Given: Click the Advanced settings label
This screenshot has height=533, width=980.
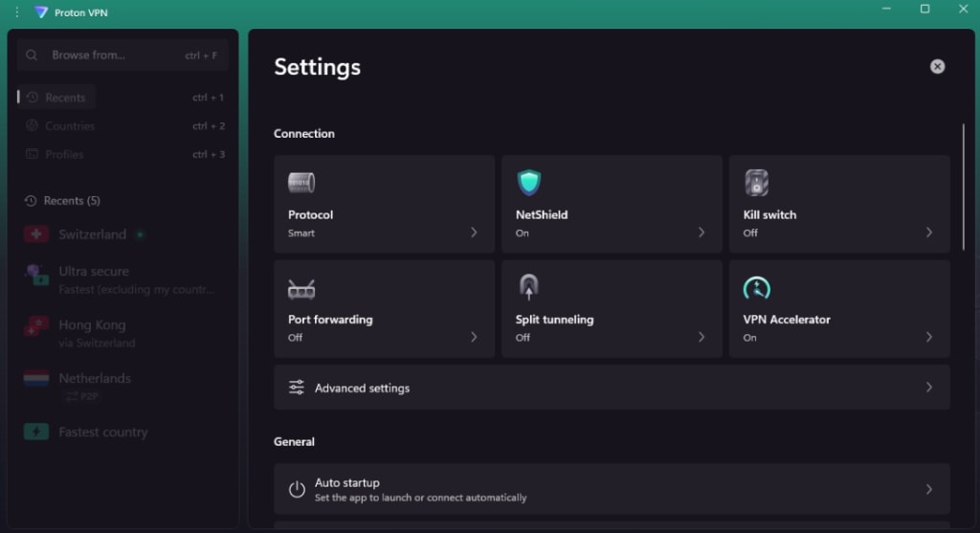Looking at the screenshot, I should point(362,389).
